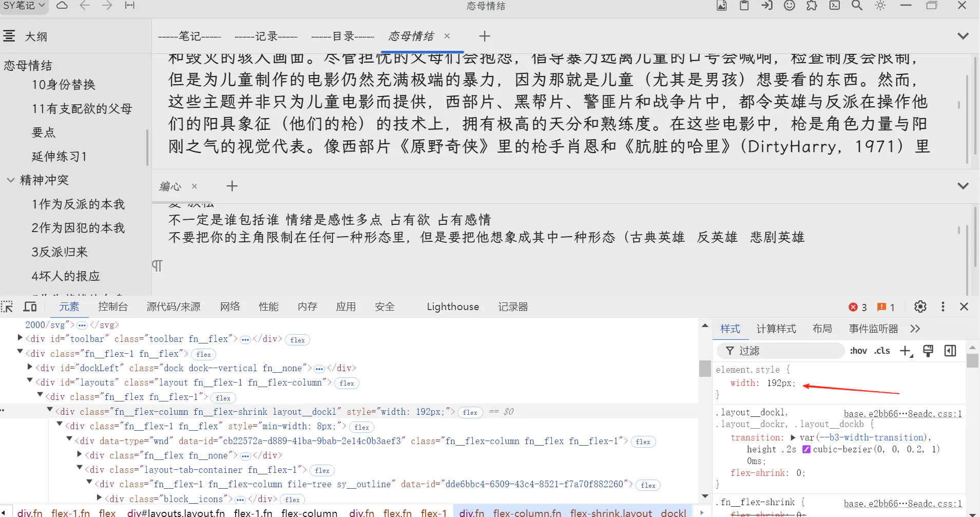Expand the lower panel tab list chevron
The height and width of the screenshot is (517, 980).
click(x=963, y=186)
